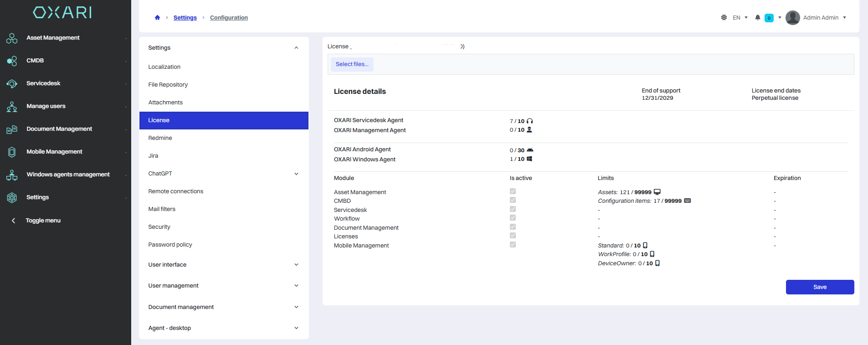Click the Document Management sidebar icon
Viewport: 868px width, 345px height.
point(12,129)
